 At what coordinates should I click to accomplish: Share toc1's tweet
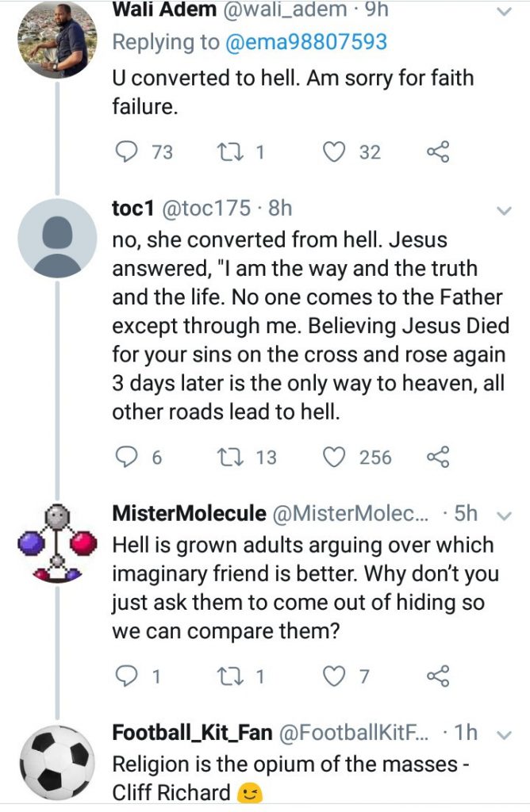click(438, 458)
